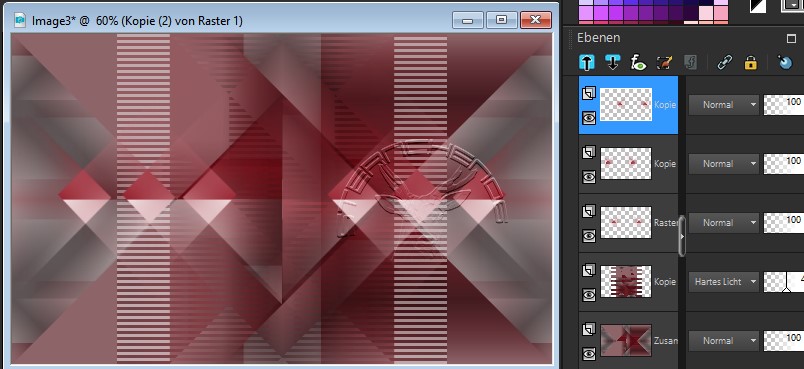Click the Raster layer opacity field
The width and height of the screenshot is (804, 369).
[x=783, y=222]
